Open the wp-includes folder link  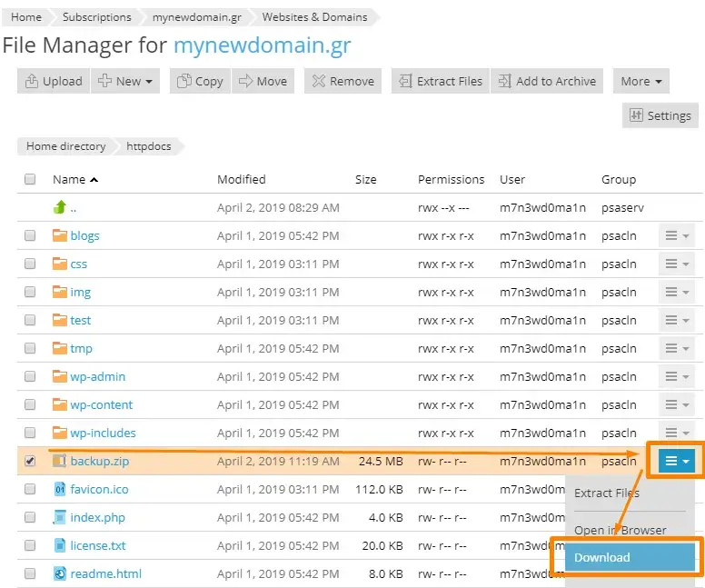pyautogui.click(x=103, y=433)
